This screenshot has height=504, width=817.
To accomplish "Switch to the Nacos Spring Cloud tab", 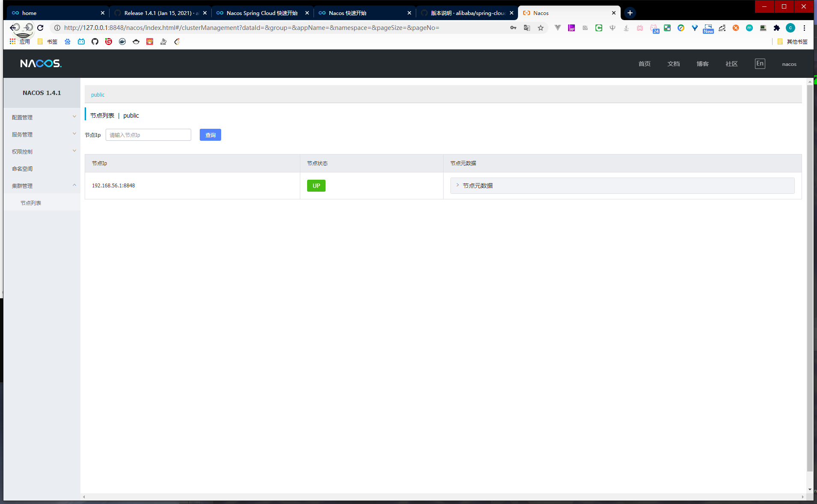I will click(x=262, y=13).
